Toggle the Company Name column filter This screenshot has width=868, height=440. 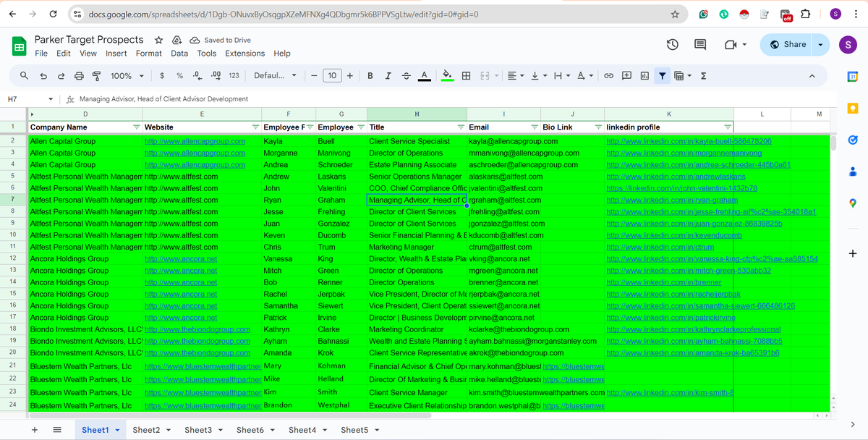[x=137, y=127]
